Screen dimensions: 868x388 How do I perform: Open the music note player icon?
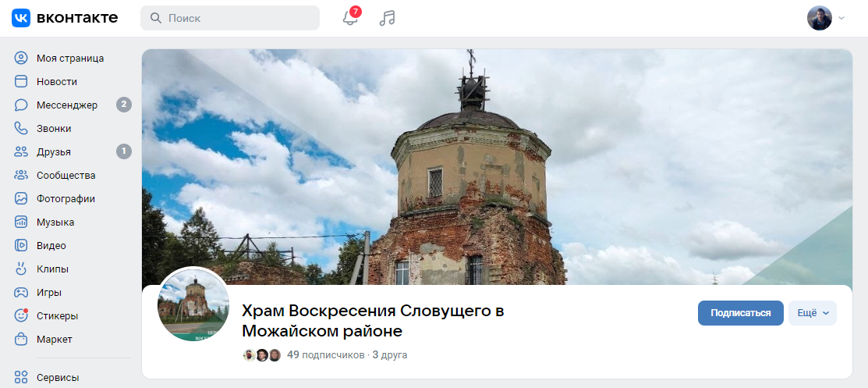click(387, 18)
